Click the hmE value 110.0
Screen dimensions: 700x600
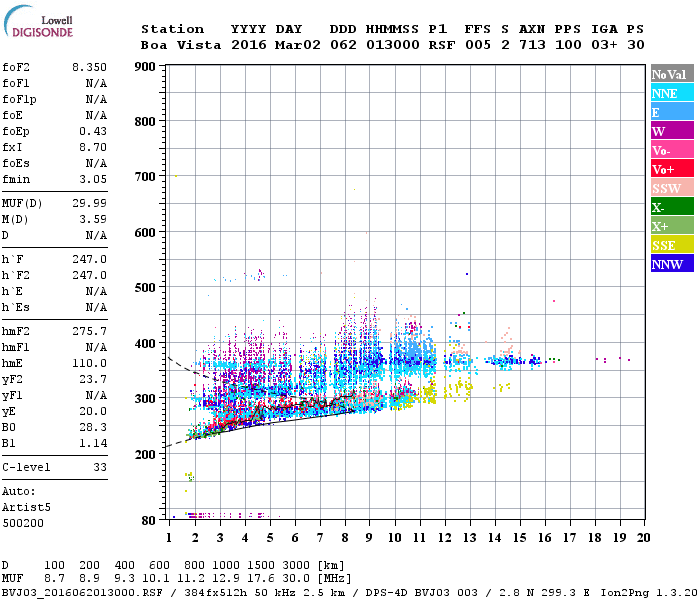(x=89, y=363)
